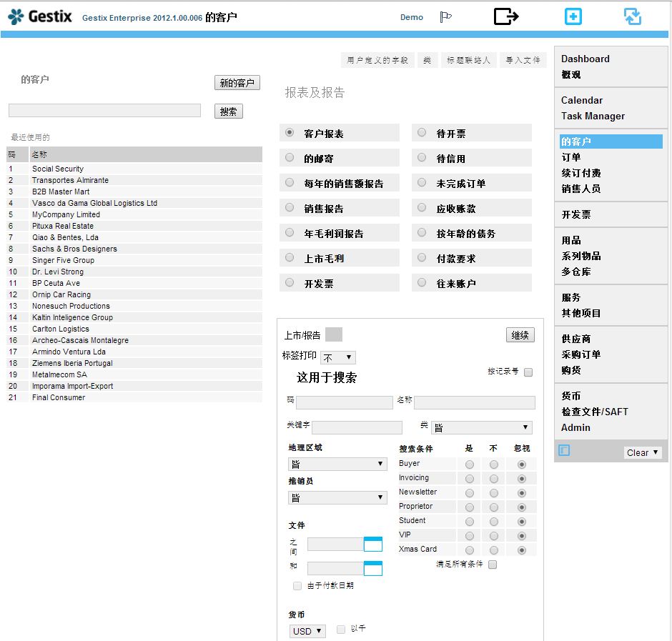Screen dimensions: 672x641
Task: Click the 名称 name input field
Action: [x=475, y=402]
